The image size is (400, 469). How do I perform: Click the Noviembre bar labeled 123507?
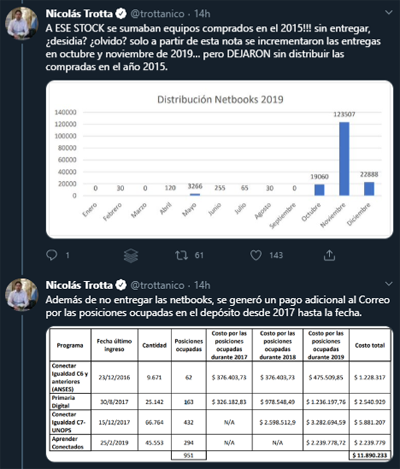coord(344,159)
